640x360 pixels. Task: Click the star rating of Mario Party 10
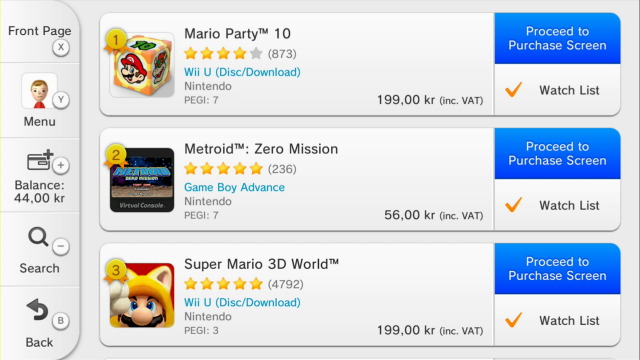(x=223, y=53)
